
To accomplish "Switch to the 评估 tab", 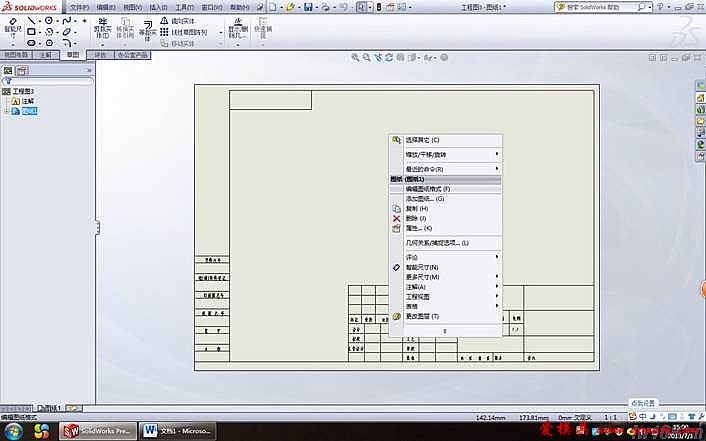I will click(101, 56).
